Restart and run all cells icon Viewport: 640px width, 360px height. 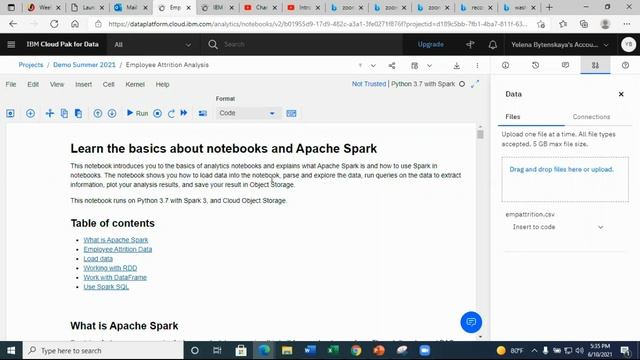point(184,113)
